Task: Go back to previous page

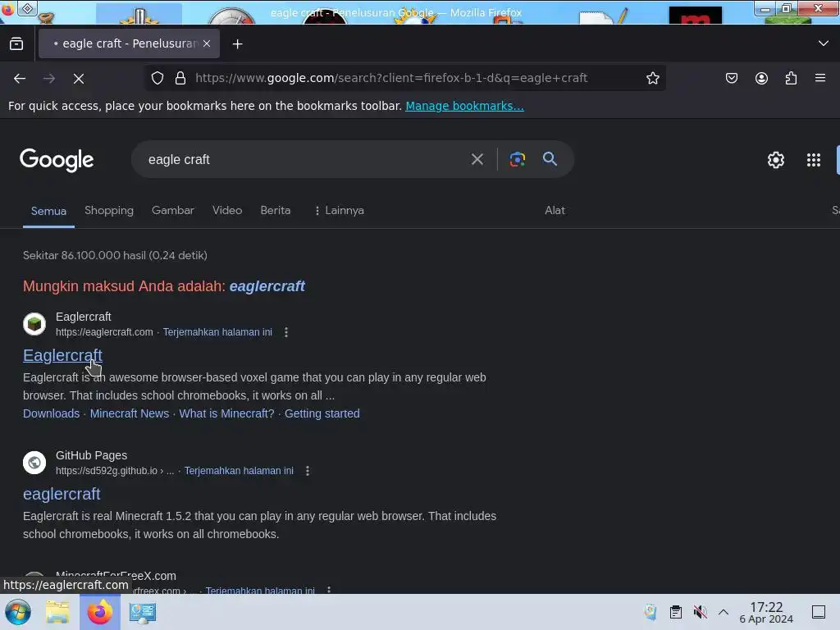Action: coord(20,79)
